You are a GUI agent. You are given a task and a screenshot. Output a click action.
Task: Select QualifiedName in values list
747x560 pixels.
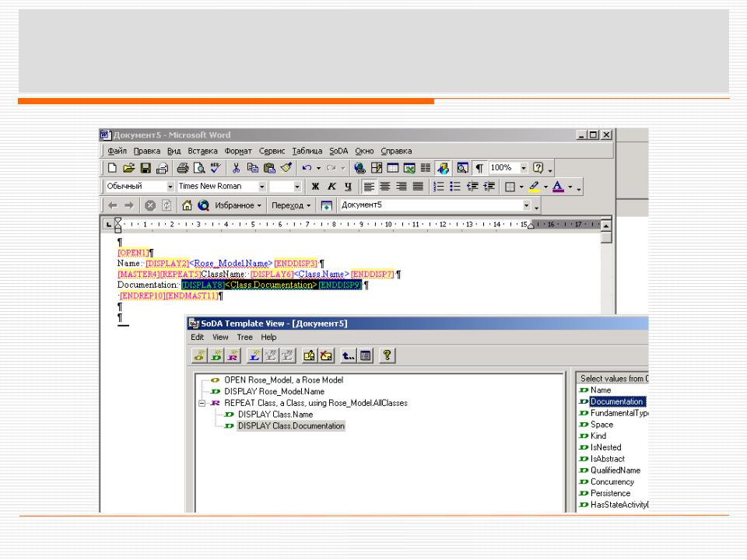(615, 471)
